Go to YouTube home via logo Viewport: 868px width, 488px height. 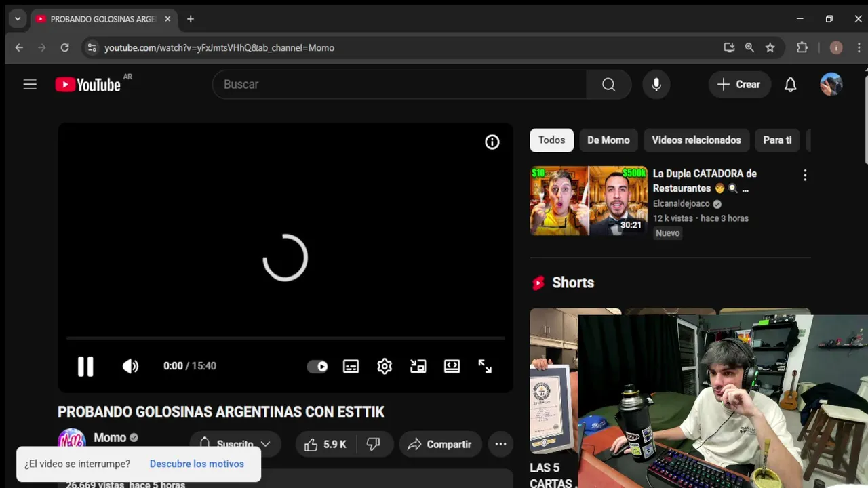tap(88, 85)
